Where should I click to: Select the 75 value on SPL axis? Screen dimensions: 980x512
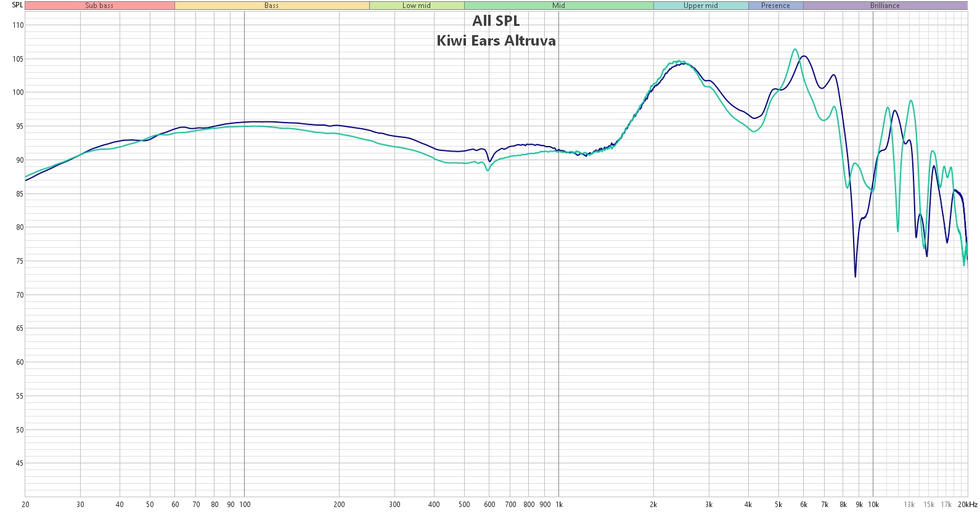coord(20,261)
